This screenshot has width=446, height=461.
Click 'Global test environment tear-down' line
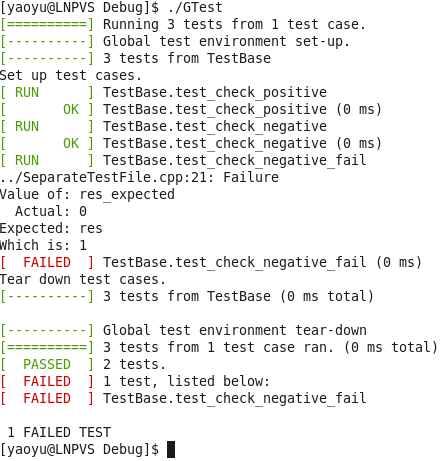pyautogui.click(x=235, y=330)
